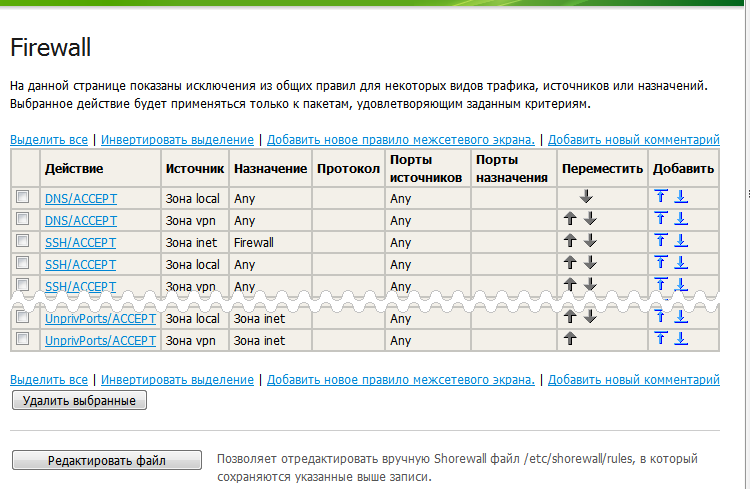The height and width of the screenshot is (489, 750).
Task: Add rule below UnprivPorts/ACCEPT Зона local
Action: click(x=681, y=316)
